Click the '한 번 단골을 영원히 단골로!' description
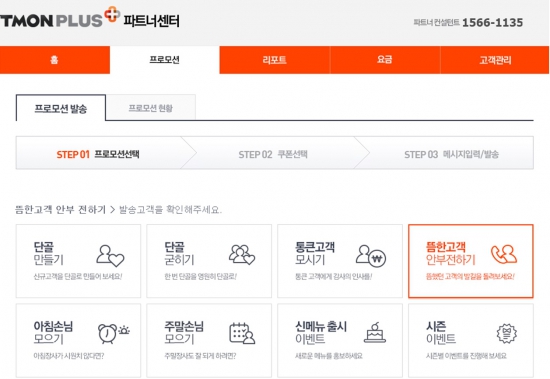 200,277
